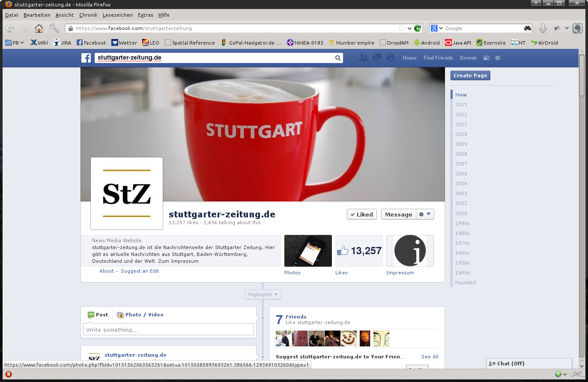Open the Extras menu
This screenshot has height=382, width=588.
(x=146, y=15)
